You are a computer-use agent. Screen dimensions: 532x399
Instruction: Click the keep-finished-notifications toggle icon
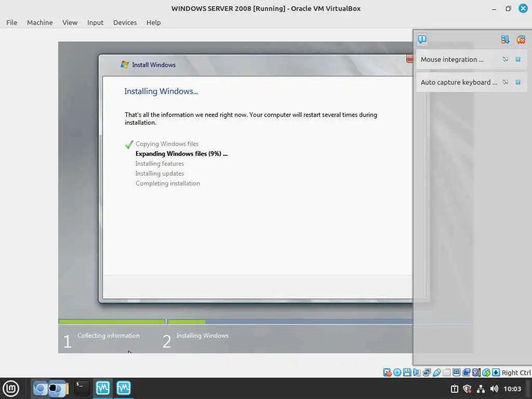(505, 39)
